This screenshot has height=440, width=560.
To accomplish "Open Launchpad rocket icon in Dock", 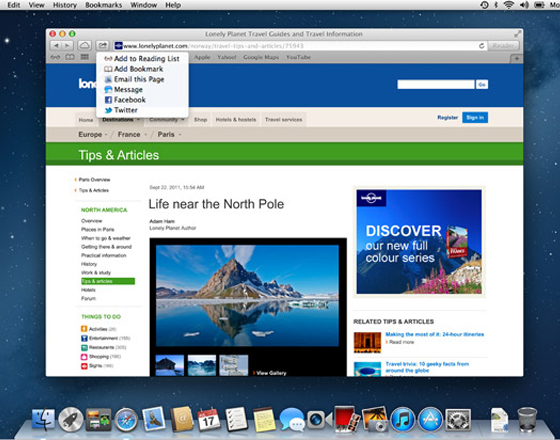I will (71, 419).
